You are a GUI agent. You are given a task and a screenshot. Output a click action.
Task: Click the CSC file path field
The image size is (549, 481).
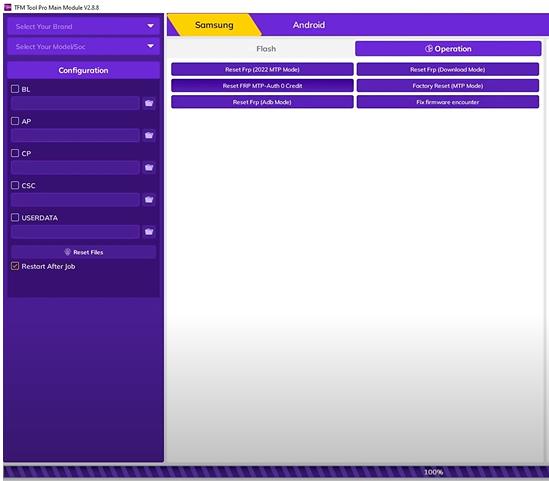pos(75,200)
